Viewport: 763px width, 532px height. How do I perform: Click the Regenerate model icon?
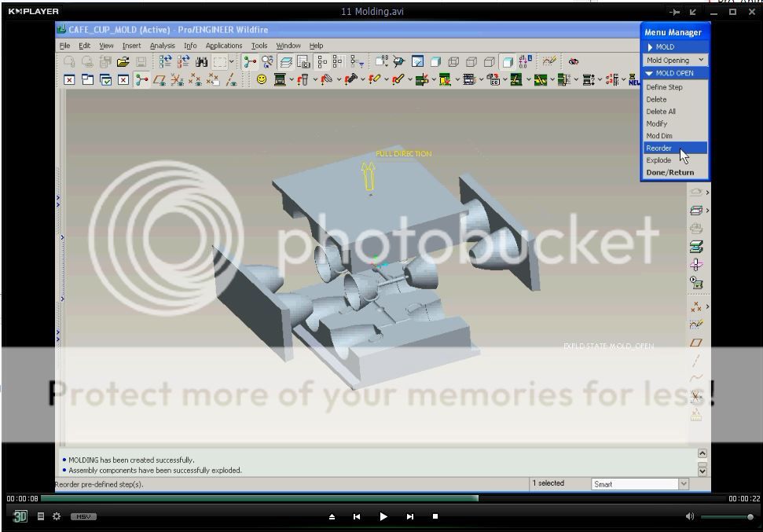[x=166, y=62]
